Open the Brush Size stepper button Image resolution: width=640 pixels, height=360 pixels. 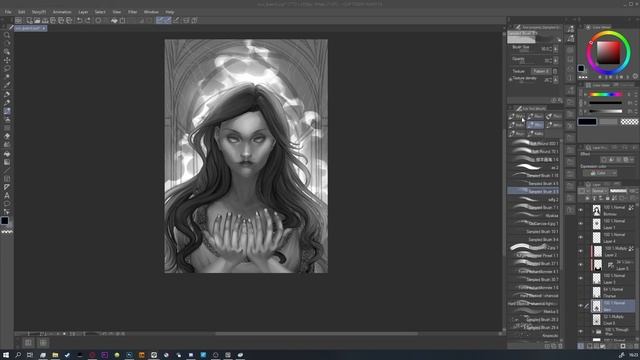point(556,49)
